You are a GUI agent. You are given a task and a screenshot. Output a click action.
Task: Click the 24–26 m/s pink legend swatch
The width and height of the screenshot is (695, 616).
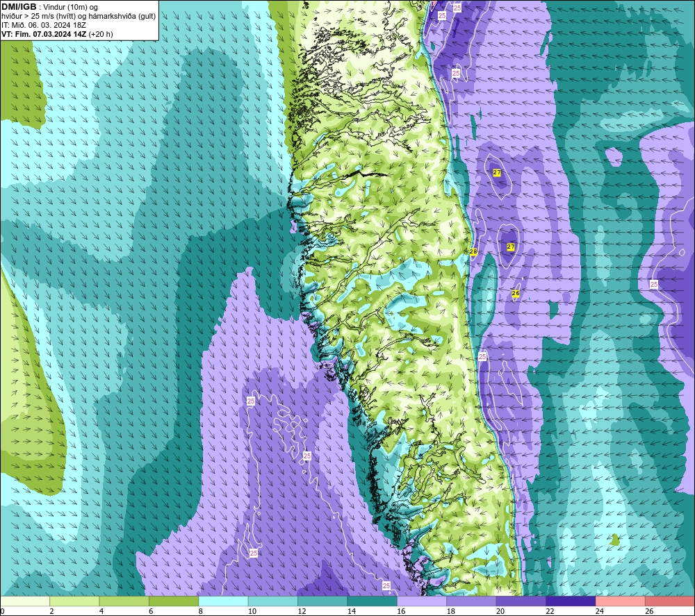tap(621, 601)
